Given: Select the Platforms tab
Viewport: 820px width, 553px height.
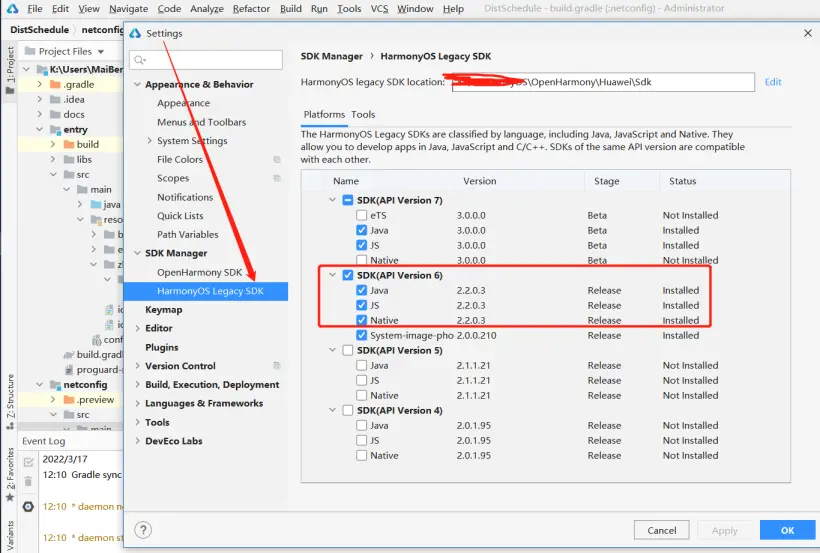Looking at the screenshot, I should click(324, 115).
